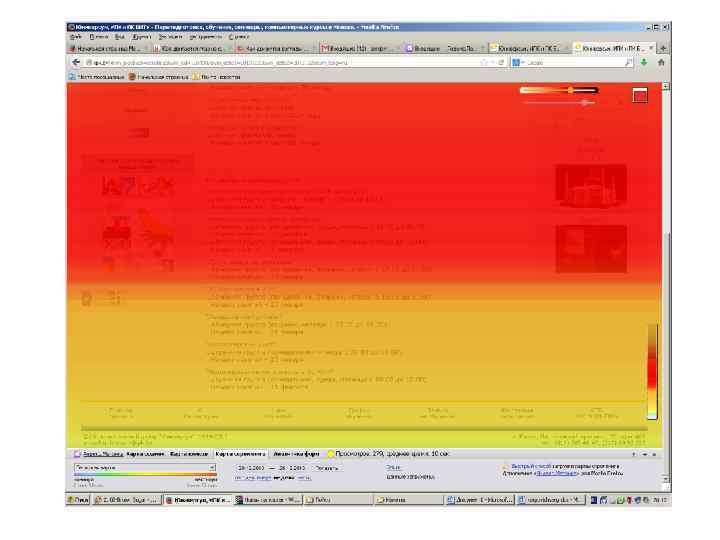Collapse the Metrika panel with the up arrow
Viewport: 720px width, 540px height.
click(x=634, y=454)
